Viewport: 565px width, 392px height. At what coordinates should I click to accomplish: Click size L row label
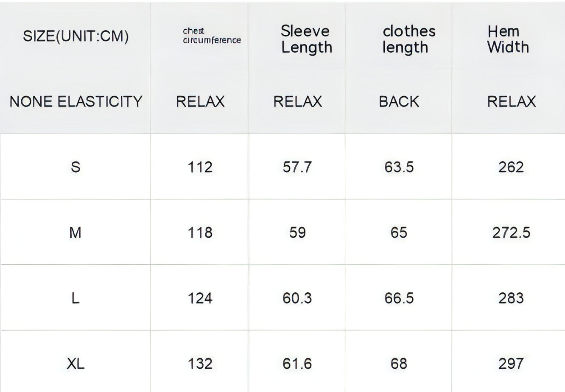(76, 298)
